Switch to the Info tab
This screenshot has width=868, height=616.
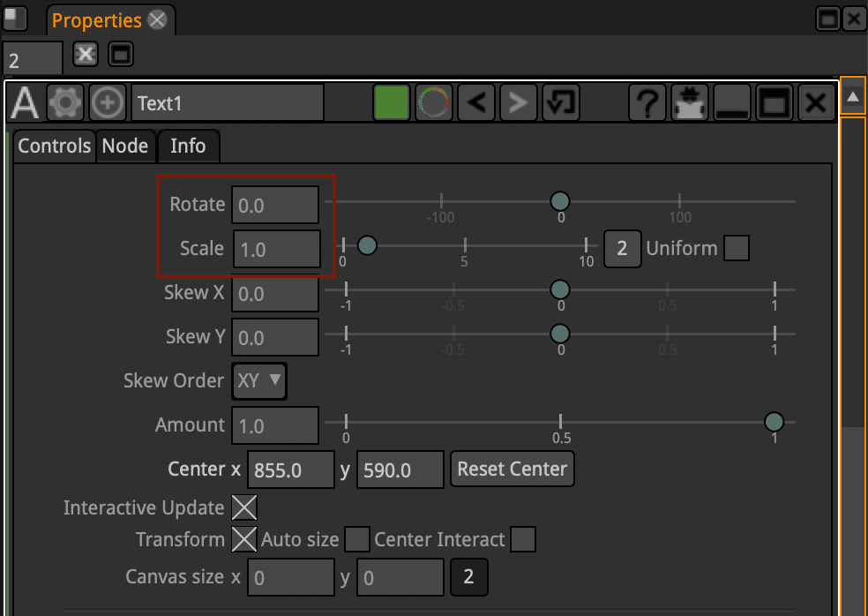tap(188, 146)
